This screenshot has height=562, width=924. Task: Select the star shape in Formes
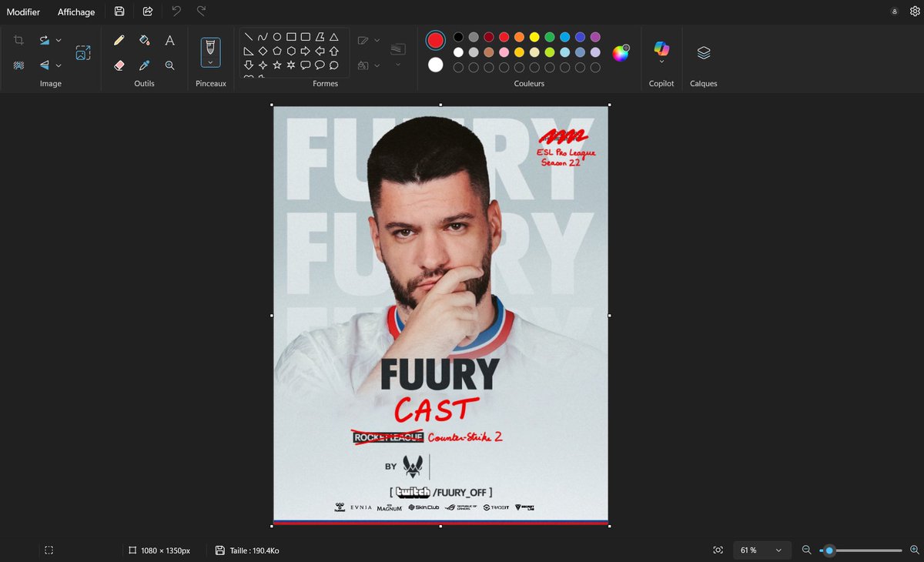coord(278,65)
